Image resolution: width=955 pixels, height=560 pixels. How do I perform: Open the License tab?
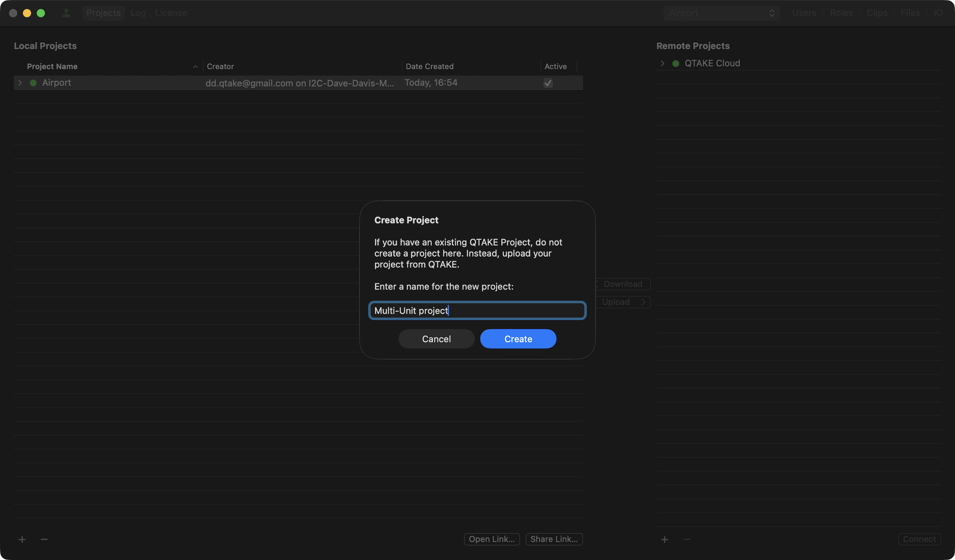pyautogui.click(x=171, y=13)
